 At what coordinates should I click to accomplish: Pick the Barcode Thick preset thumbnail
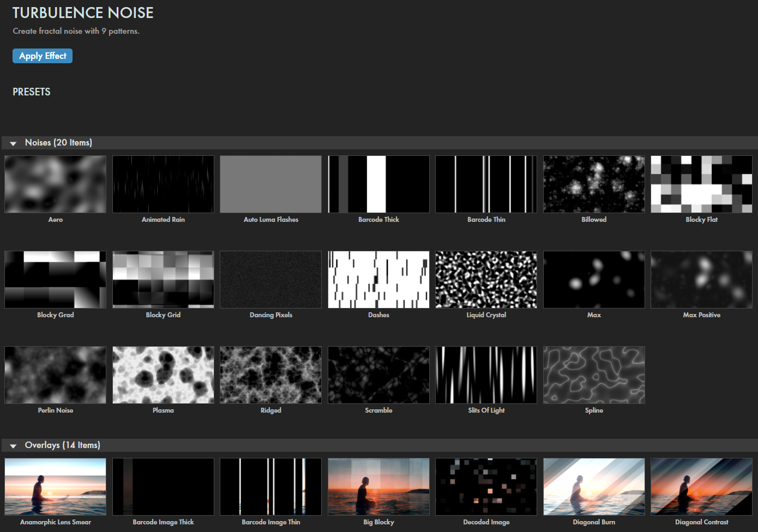378,184
